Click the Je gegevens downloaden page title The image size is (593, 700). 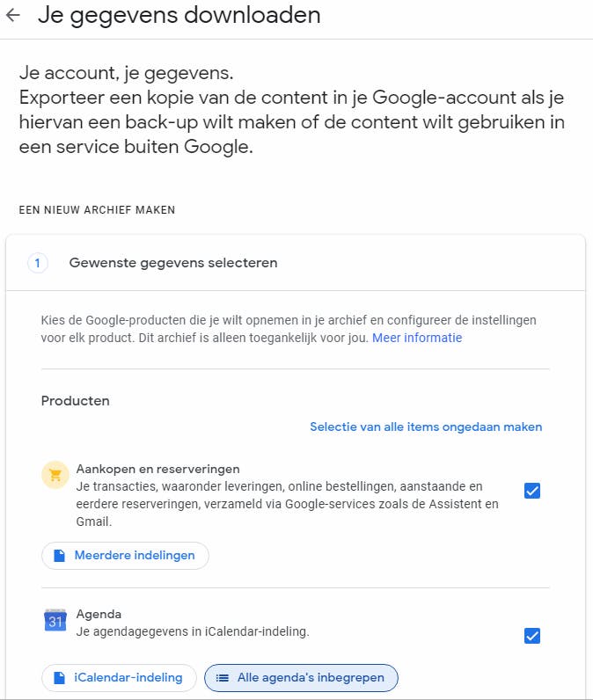[x=179, y=15]
